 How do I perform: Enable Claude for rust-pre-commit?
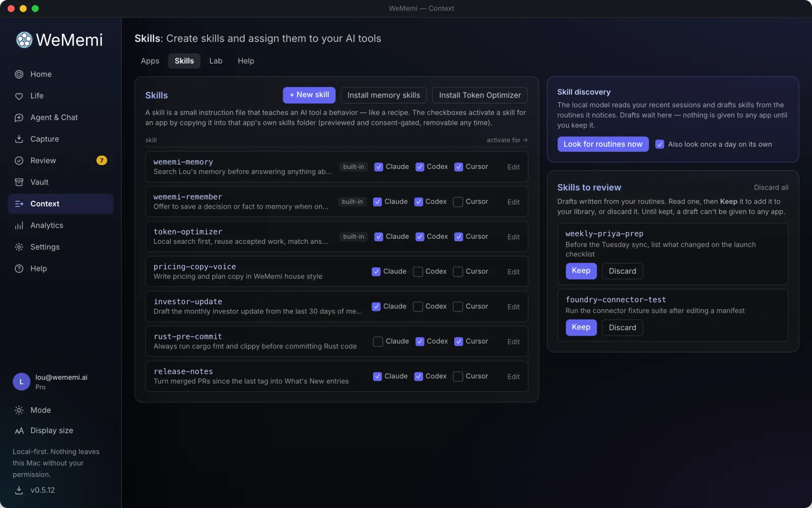pyautogui.click(x=378, y=342)
